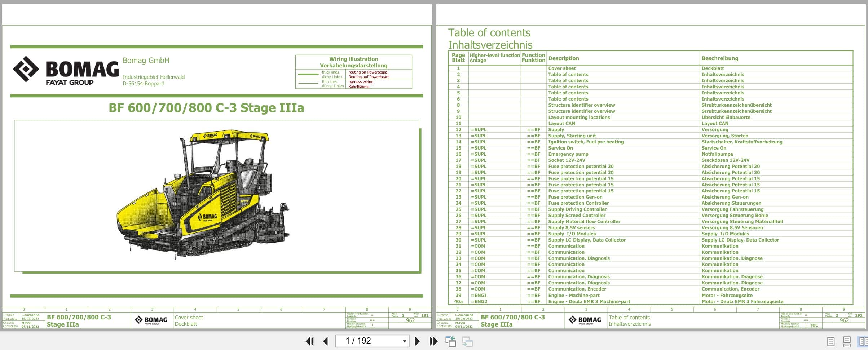This screenshot has width=868, height=350.
Task: Click 'Engine - Machine-part' entry
Action: tap(574, 295)
